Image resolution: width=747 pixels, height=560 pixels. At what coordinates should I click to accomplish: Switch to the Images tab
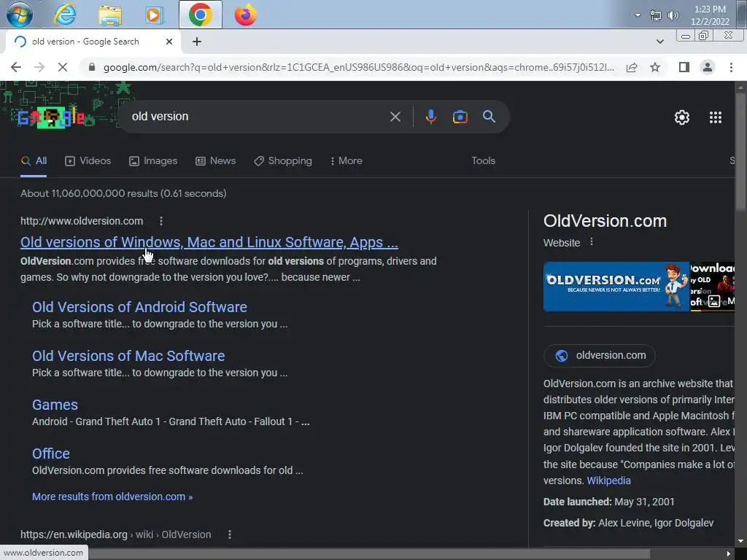[153, 161]
